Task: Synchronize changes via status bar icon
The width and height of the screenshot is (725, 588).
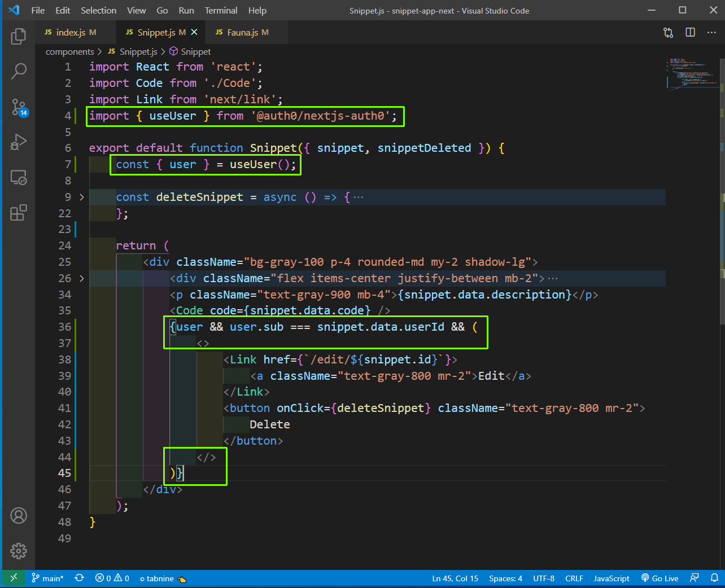Action: click(x=80, y=578)
